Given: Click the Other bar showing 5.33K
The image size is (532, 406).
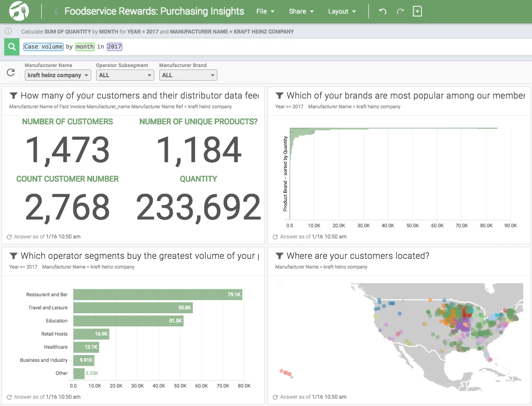Looking at the screenshot, I should coord(79,373).
